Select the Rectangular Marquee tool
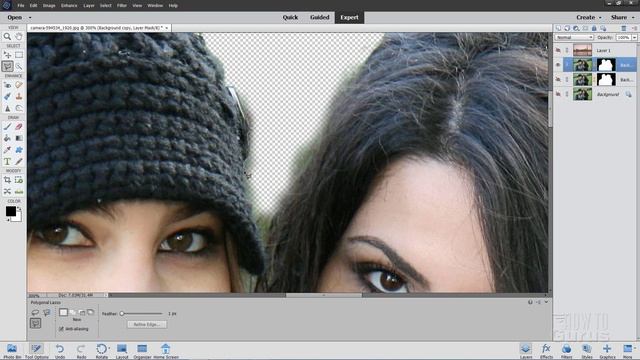This screenshot has height=360, width=640. pos(19,55)
